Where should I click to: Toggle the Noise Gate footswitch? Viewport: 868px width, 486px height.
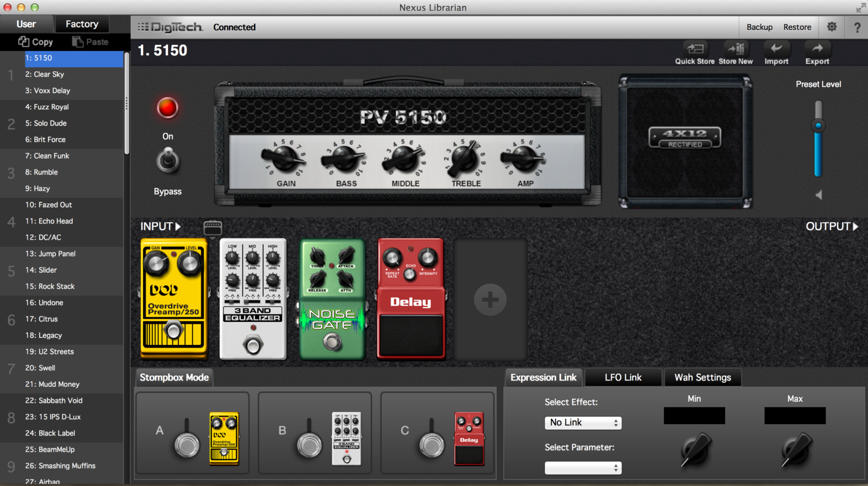[x=332, y=342]
